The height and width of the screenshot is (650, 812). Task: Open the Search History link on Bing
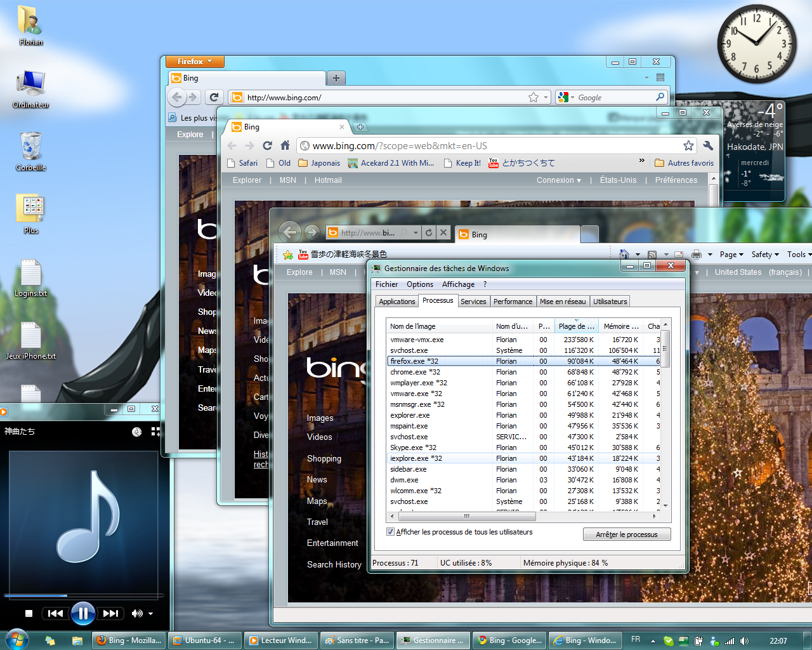[x=334, y=564]
